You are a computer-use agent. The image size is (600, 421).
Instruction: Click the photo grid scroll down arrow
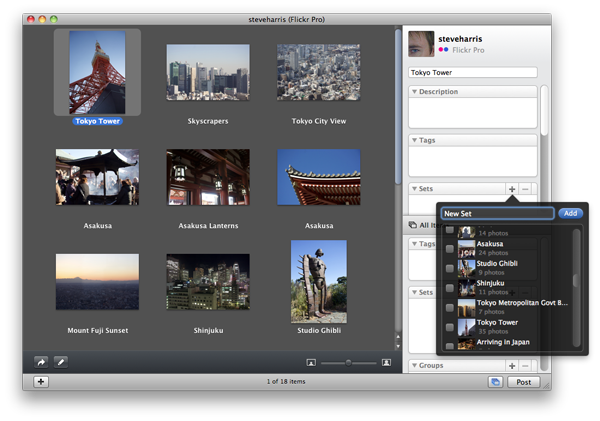point(398,346)
